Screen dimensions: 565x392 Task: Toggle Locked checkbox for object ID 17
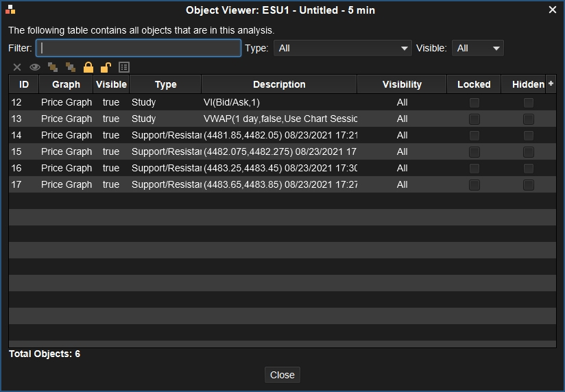click(x=474, y=185)
